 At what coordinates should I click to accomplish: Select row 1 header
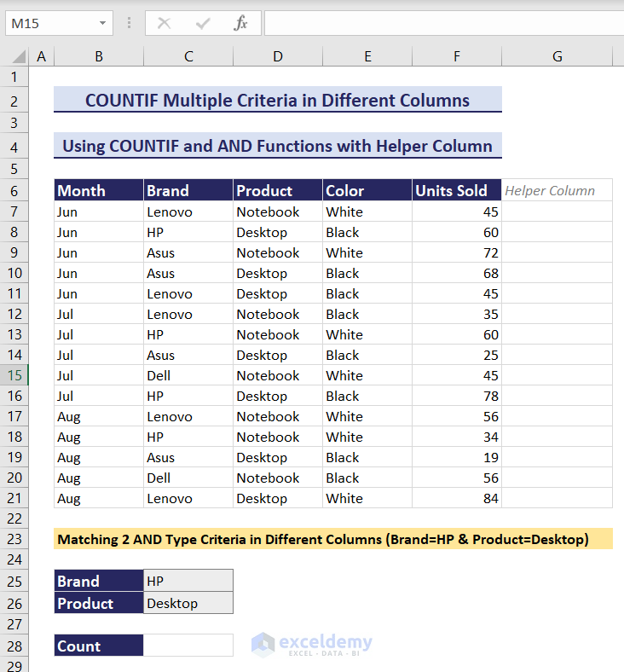pyautogui.click(x=14, y=77)
